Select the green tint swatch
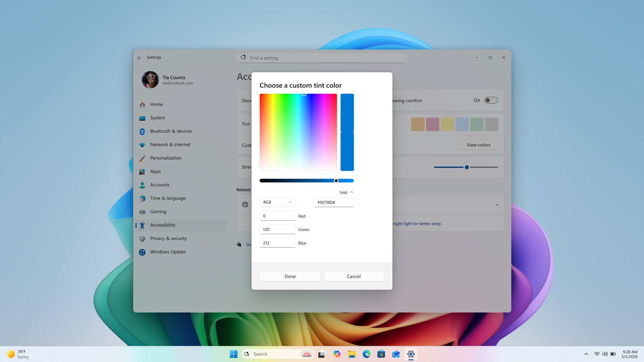Screen dimensions: 644x362 [x=477, y=124]
